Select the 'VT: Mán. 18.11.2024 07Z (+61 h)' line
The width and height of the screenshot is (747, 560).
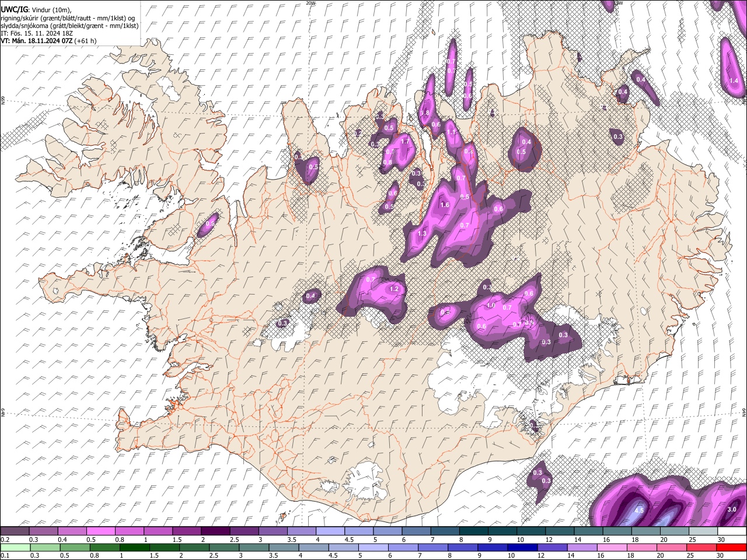(48, 41)
